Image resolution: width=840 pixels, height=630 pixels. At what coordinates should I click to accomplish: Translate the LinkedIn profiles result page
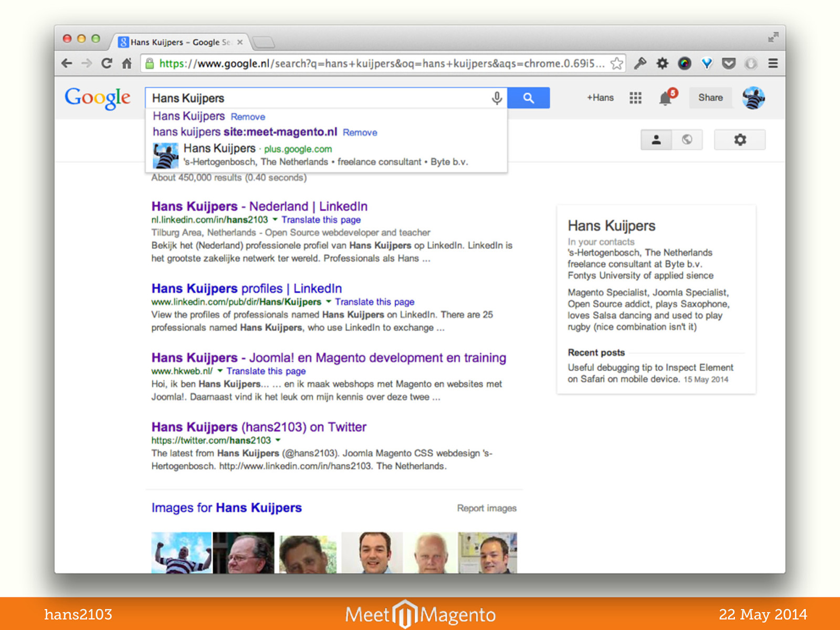(375, 302)
